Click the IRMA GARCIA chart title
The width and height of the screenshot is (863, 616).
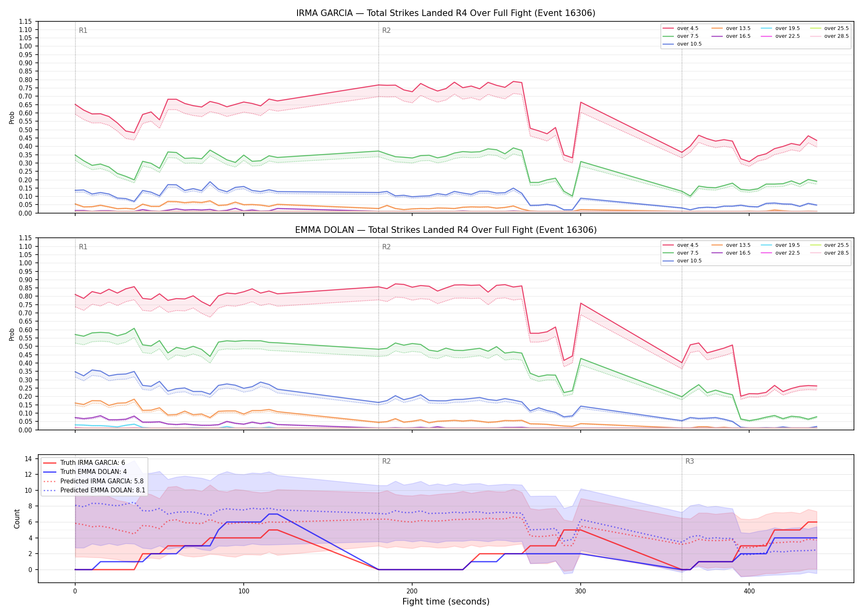point(445,13)
